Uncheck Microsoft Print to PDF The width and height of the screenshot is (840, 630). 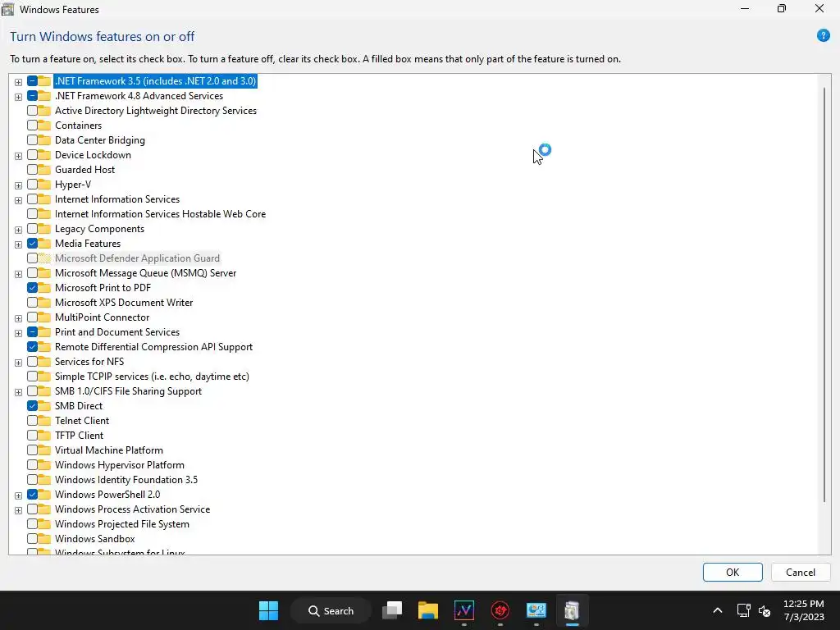(x=32, y=288)
